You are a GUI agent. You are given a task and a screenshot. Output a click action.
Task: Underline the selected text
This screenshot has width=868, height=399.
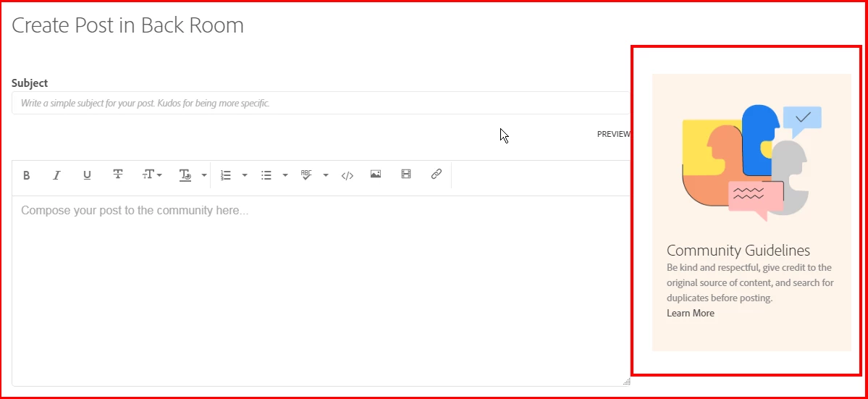[87, 175]
